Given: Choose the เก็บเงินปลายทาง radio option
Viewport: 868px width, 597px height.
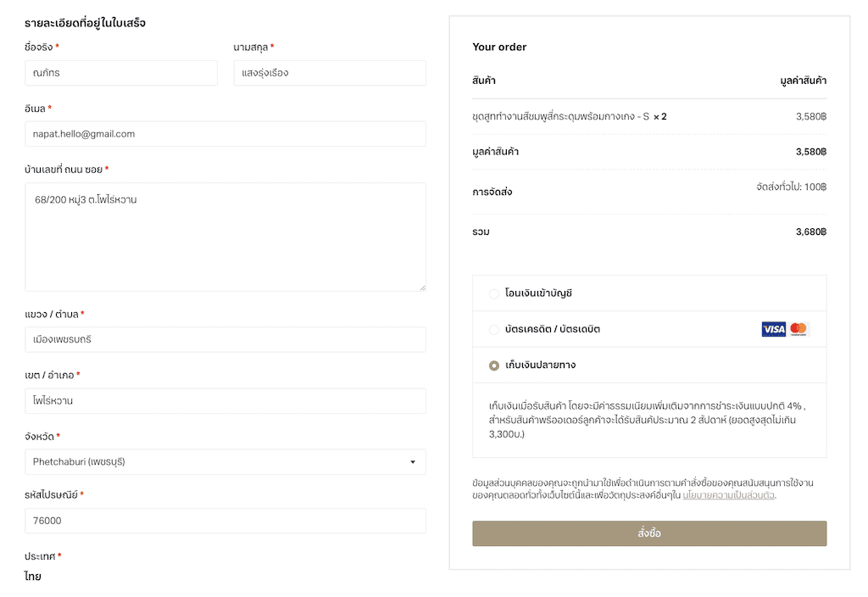Looking at the screenshot, I should point(494,365).
